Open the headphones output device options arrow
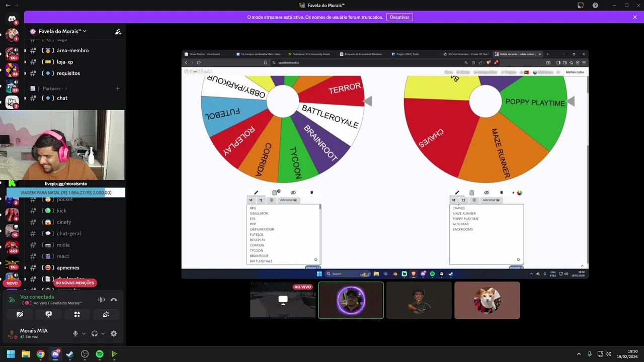 pos(103,333)
